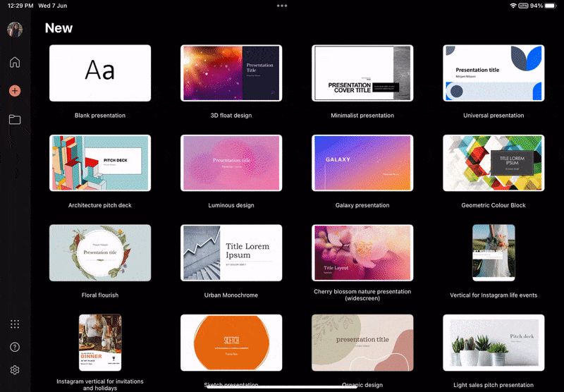Tap the profile avatar picture
564x392 pixels.
pyautogui.click(x=15, y=30)
